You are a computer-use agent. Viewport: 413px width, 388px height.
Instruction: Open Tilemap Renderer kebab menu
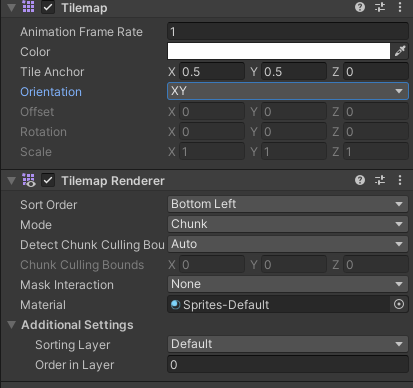click(x=400, y=180)
